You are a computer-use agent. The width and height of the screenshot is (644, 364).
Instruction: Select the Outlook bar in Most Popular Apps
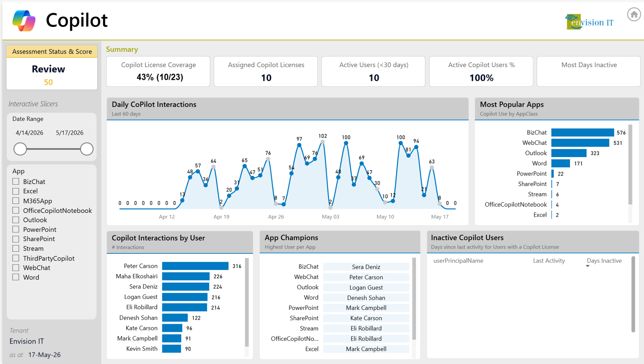pyautogui.click(x=569, y=153)
